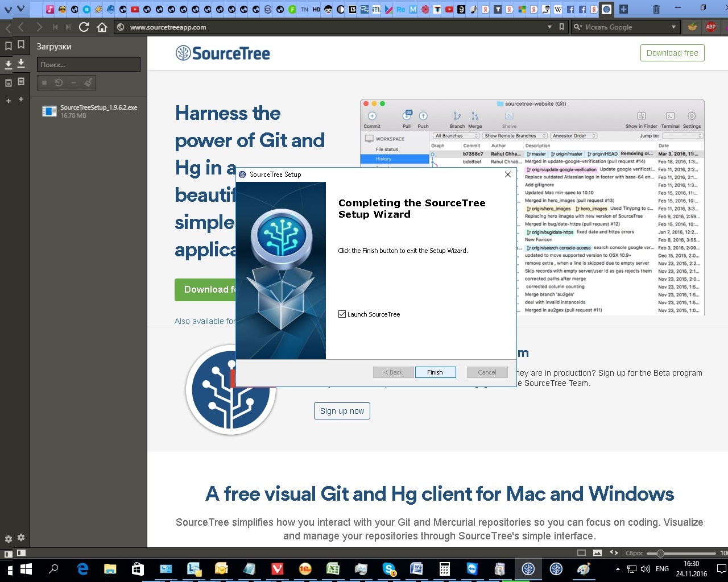
Task: Open Microsoft Edge from the taskbar
Action: point(82,569)
